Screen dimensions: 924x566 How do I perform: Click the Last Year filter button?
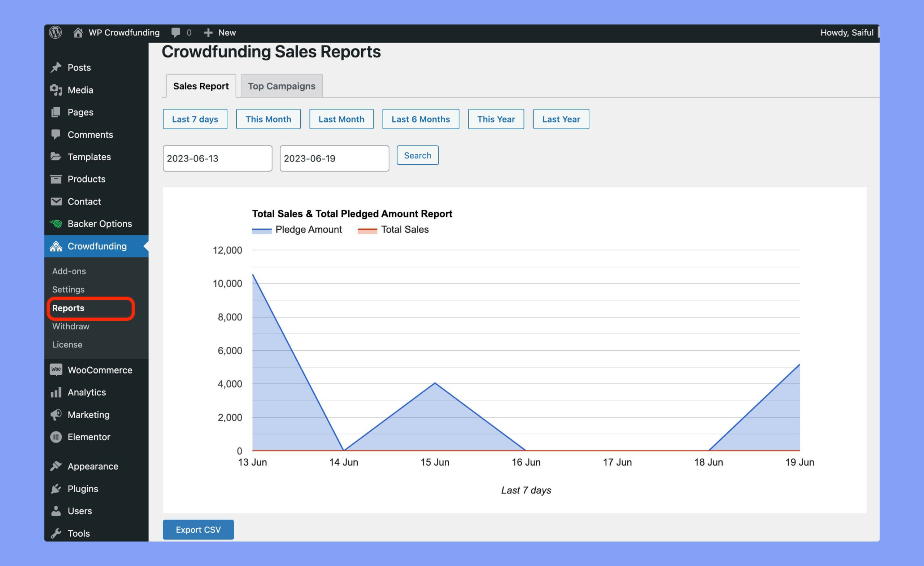tap(561, 119)
